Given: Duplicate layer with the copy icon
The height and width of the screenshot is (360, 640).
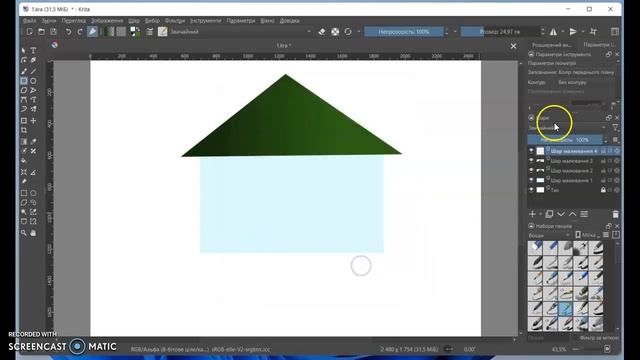Looking at the screenshot, I should point(549,214).
